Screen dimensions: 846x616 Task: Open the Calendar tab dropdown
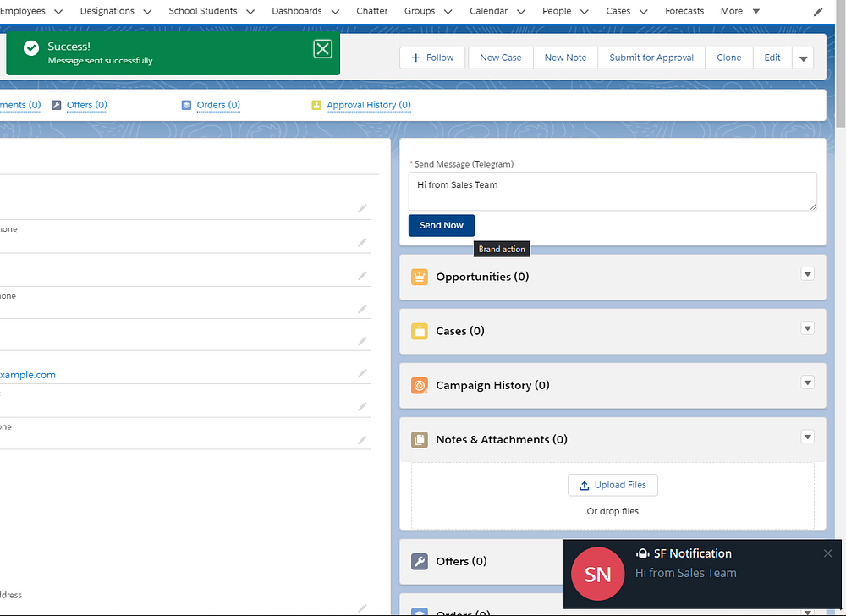[x=520, y=11]
